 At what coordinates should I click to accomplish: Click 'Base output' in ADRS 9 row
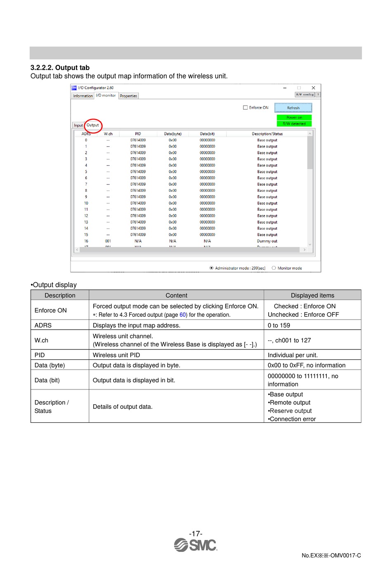267,197
